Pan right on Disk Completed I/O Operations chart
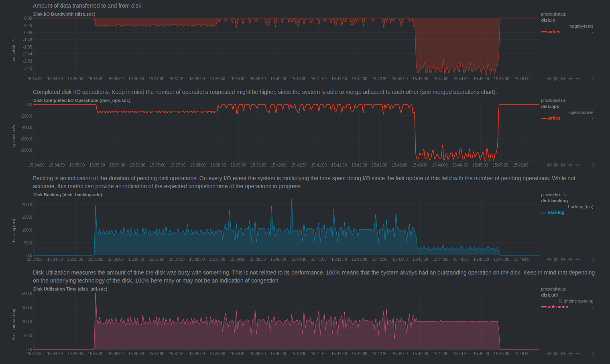Image resolution: width=610 pixels, height=364 pixels. pos(563,165)
